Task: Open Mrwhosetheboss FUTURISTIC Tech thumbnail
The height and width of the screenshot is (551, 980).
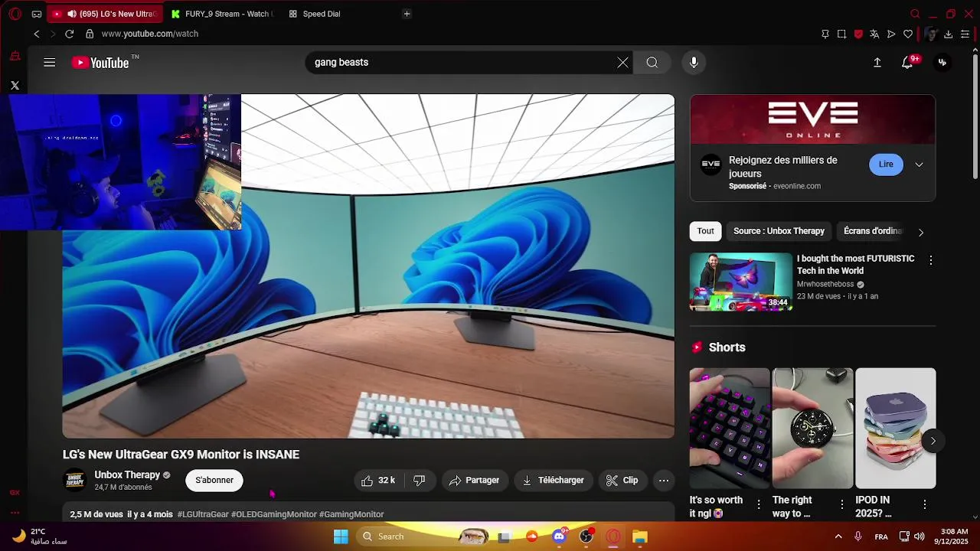Action: 741,282
